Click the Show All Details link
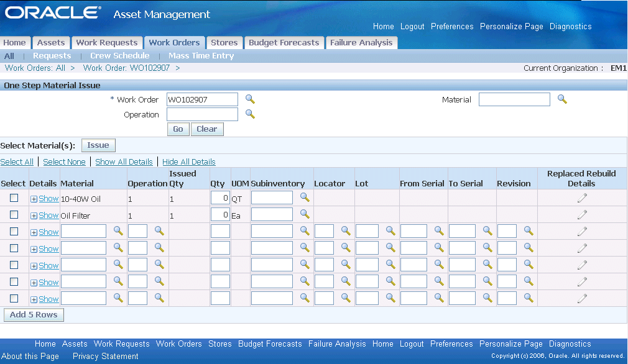This screenshot has height=364, width=628. click(124, 162)
